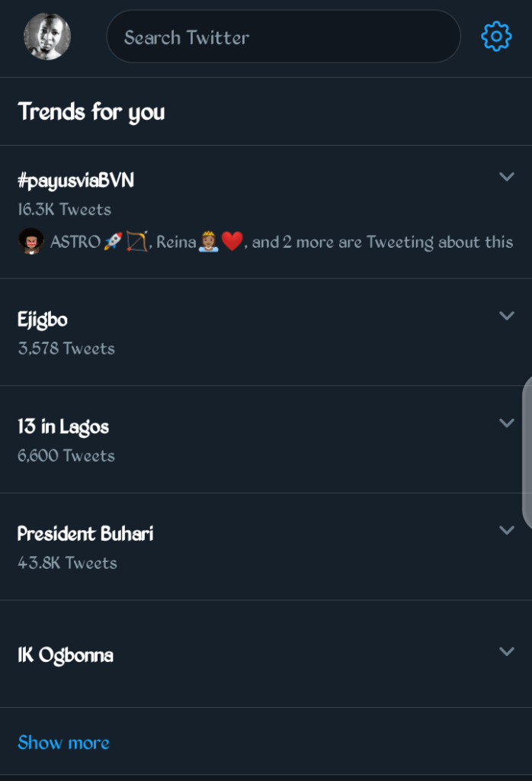Open chevron menu for President Buhari
Screen dimensions: 532x781
(x=506, y=530)
